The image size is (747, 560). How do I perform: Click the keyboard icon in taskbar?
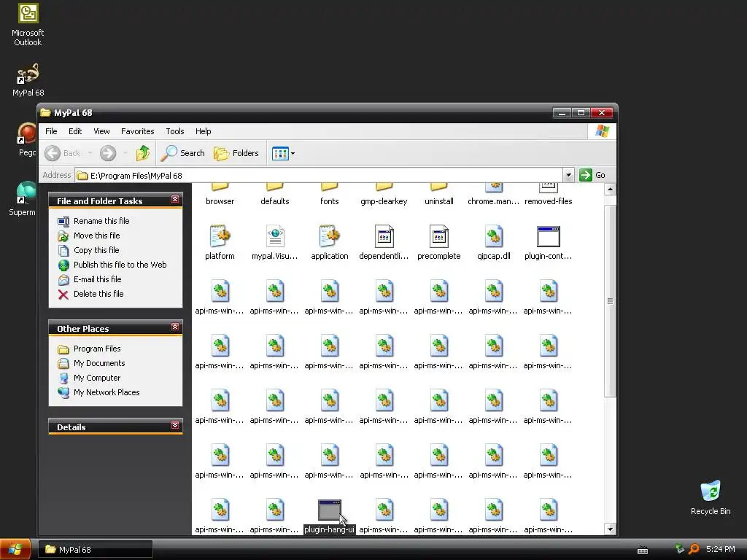coord(643,550)
